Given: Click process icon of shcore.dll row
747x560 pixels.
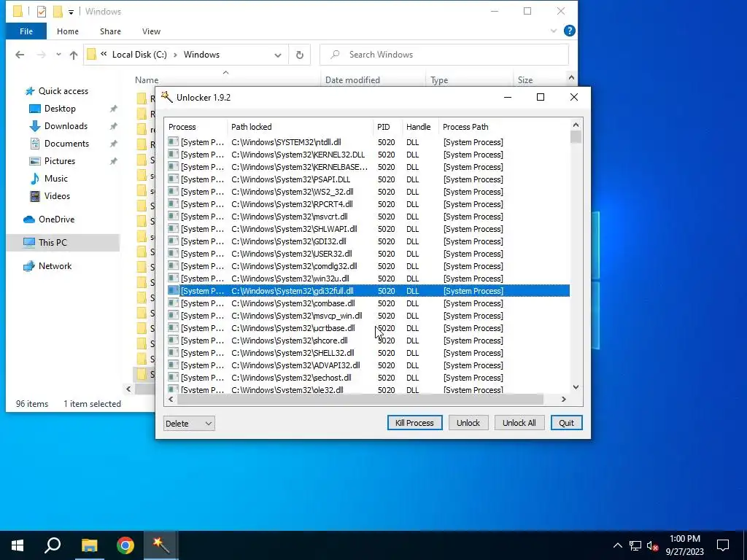Looking at the screenshot, I should tap(174, 340).
